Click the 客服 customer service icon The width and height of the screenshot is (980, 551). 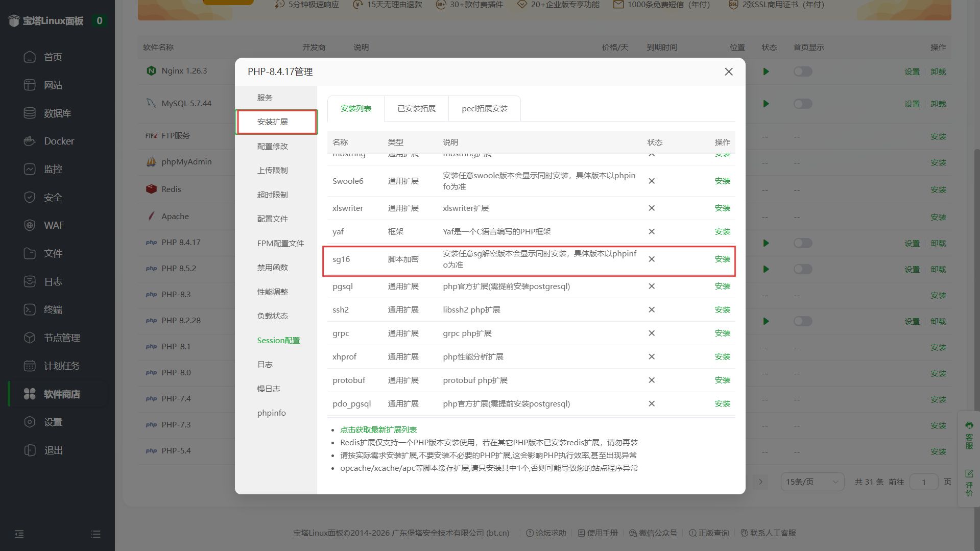point(969,435)
